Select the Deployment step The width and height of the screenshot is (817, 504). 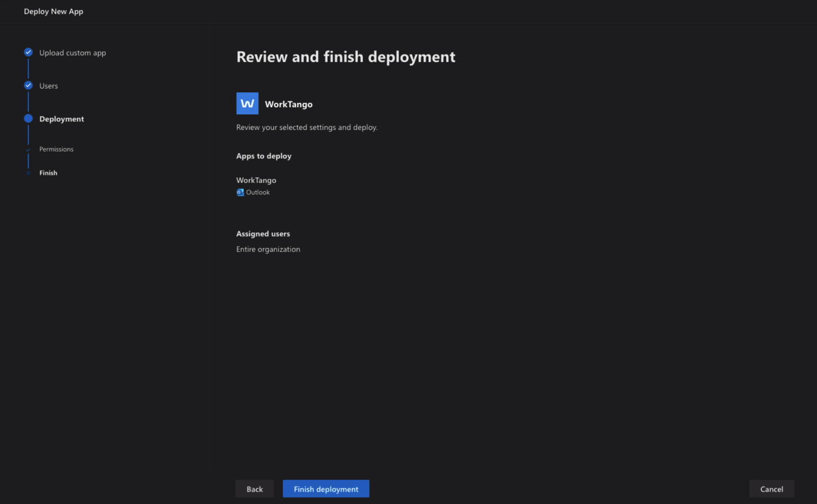tap(62, 119)
